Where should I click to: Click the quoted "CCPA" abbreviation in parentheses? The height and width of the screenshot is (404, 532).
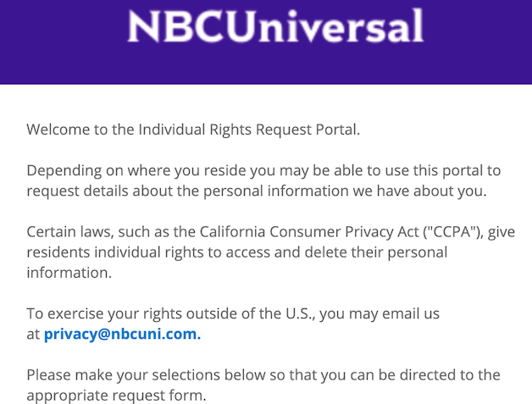click(x=452, y=232)
